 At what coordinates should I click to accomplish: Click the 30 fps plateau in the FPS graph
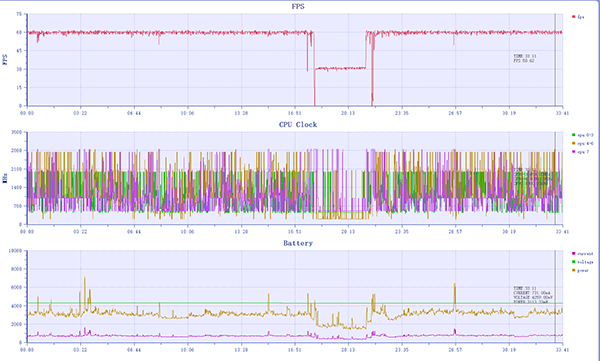pos(340,69)
